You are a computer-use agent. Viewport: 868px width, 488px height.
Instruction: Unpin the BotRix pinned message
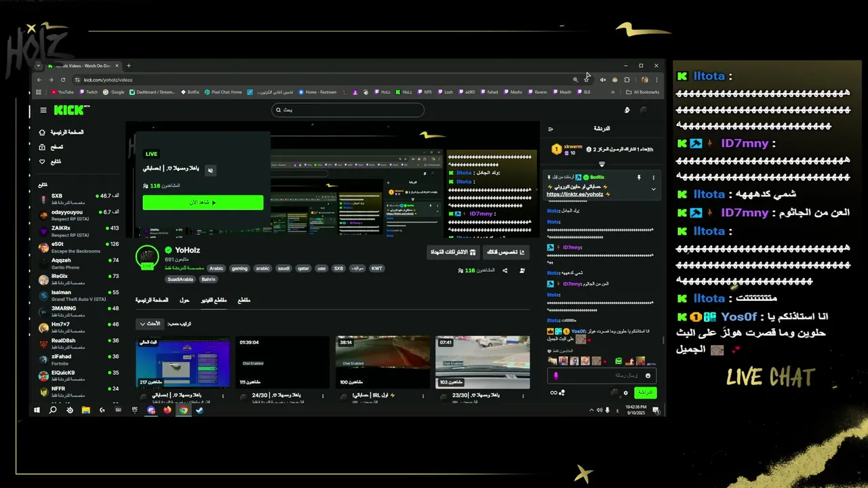pos(639,178)
